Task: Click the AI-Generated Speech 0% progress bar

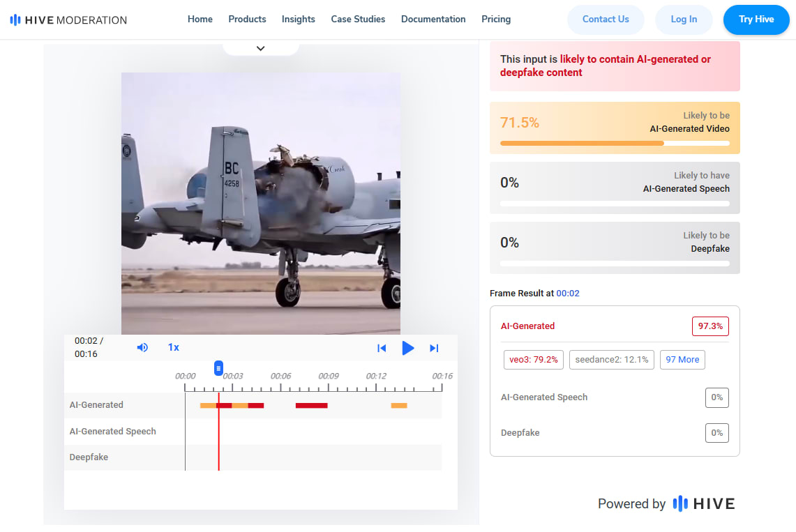Action: (615, 204)
